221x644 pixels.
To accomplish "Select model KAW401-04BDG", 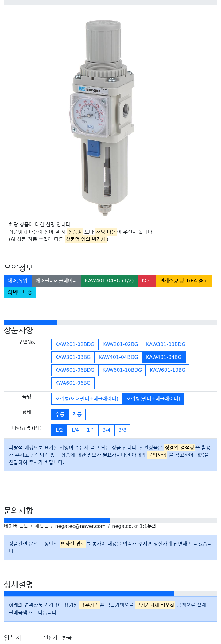I will [118, 357].
